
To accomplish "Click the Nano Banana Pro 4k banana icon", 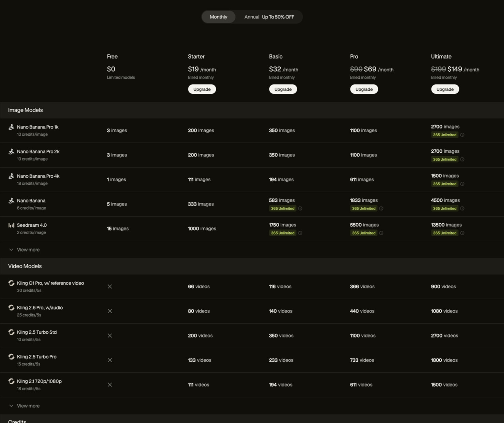I will (x=11, y=176).
